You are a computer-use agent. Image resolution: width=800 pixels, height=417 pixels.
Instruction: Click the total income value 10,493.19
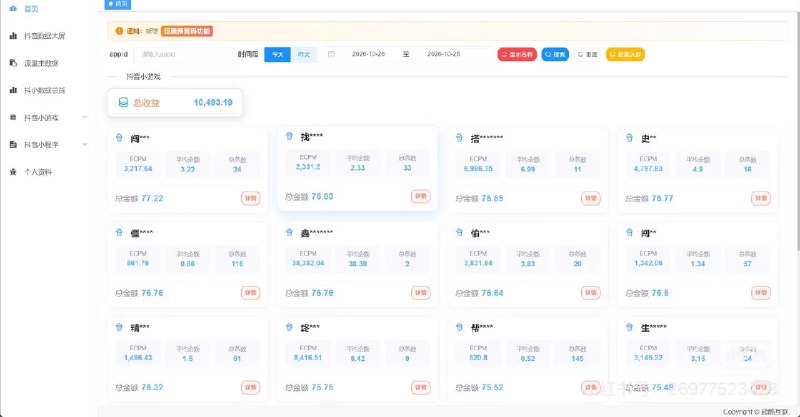click(x=213, y=103)
